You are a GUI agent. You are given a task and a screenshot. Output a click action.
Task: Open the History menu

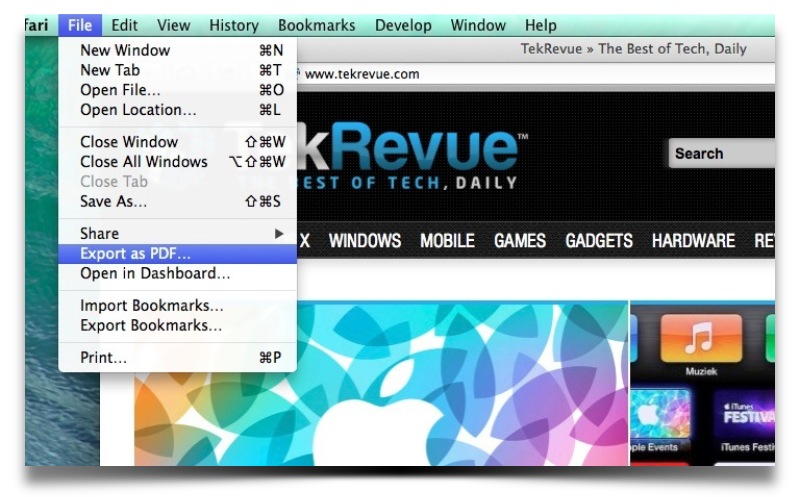(234, 25)
